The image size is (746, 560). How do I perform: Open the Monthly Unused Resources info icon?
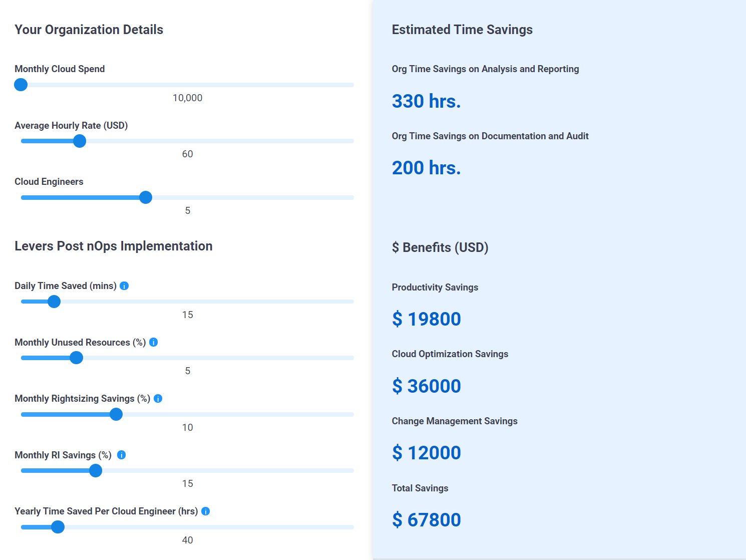(154, 342)
